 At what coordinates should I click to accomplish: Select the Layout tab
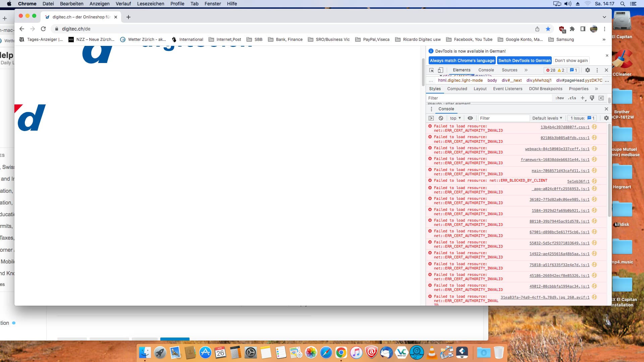[480, 89]
